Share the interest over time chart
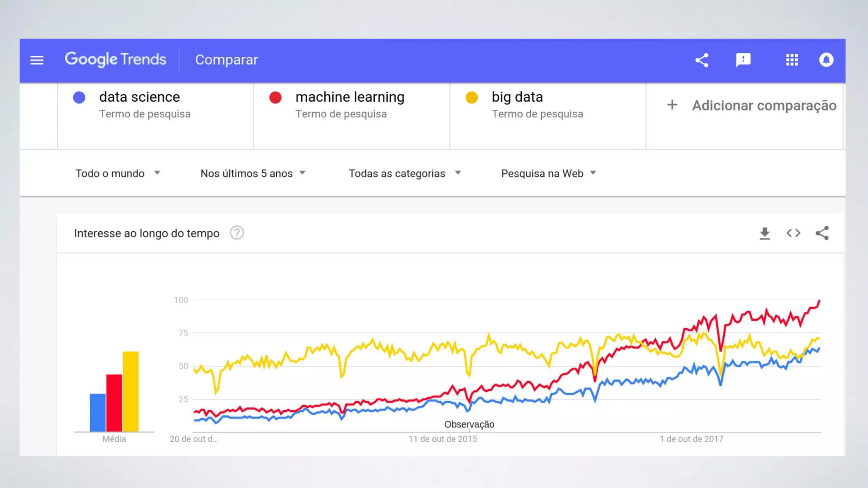The width and height of the screenshot is (868, 488). pos(822,233)
